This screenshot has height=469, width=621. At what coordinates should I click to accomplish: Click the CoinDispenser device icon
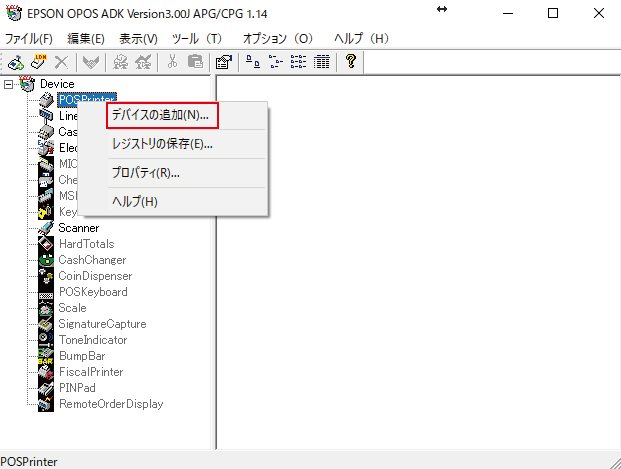pos(46,276)
